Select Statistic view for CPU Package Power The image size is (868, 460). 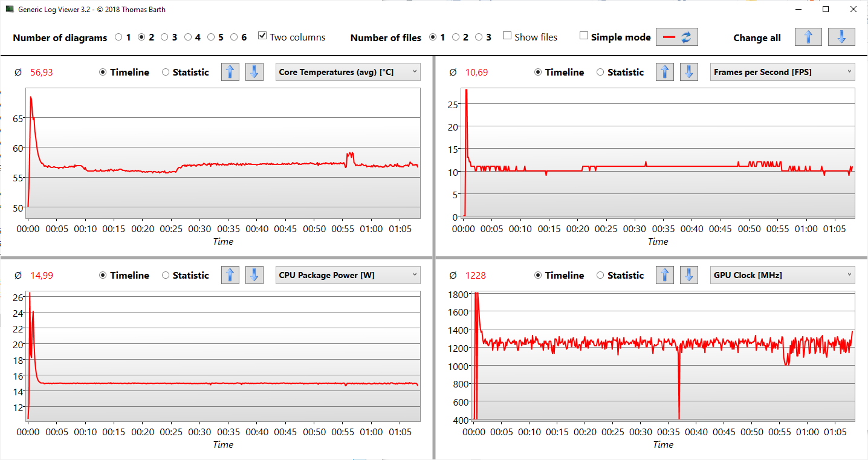coord(166,275)
